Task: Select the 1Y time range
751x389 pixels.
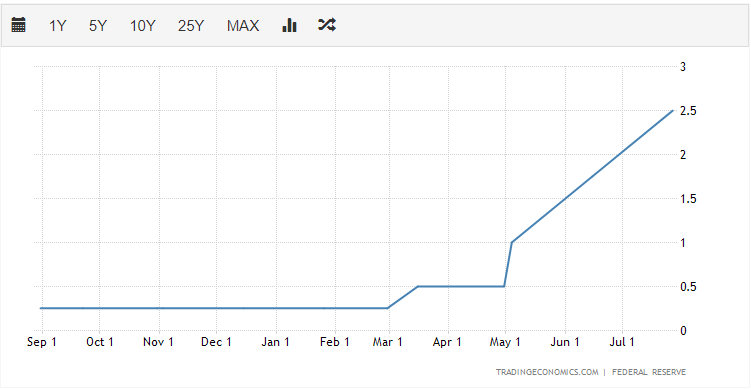Action: [57, 26]
